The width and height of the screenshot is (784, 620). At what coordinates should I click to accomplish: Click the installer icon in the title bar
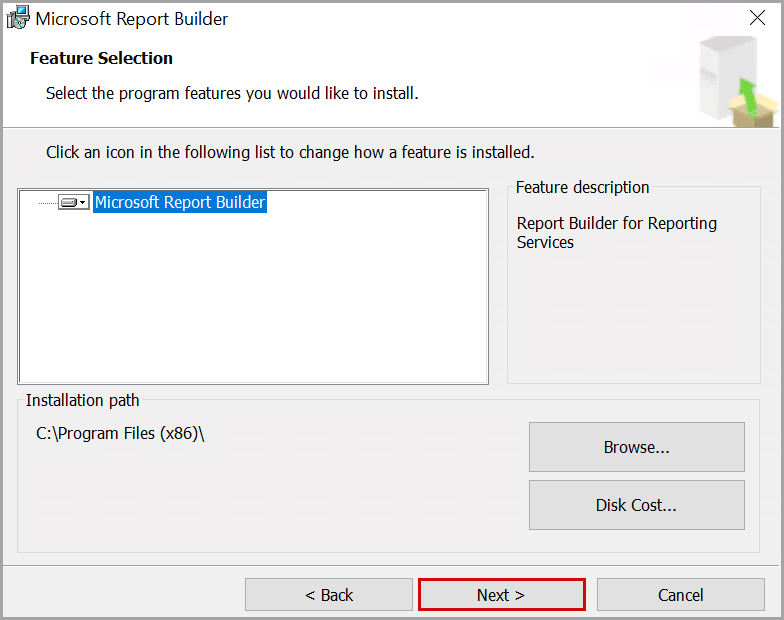[x=18, y=18]
